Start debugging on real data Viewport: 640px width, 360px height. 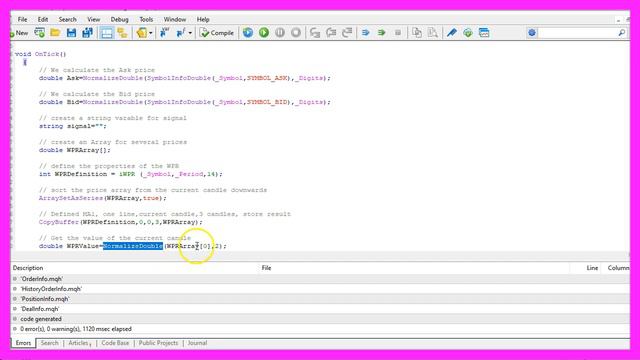248,33
